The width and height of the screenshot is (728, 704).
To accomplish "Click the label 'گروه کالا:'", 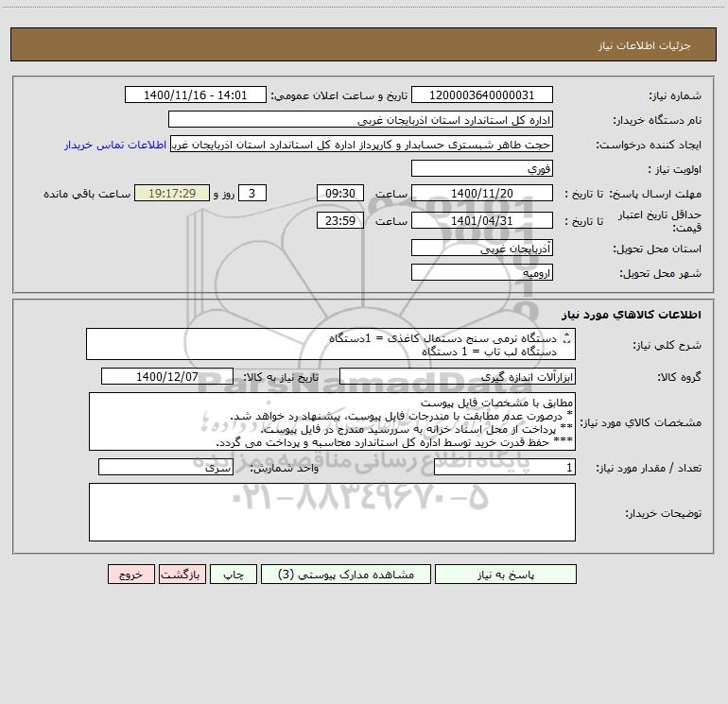I will click(679, 377).
